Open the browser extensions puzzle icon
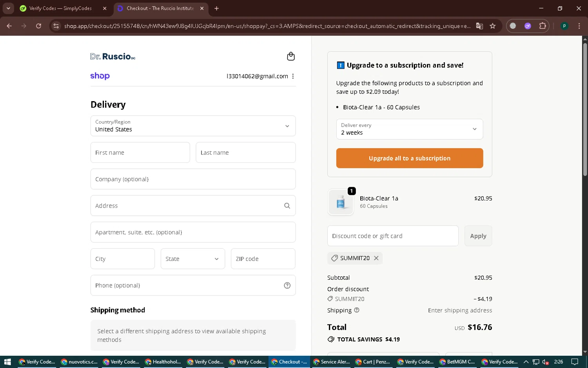The height and width of the screenshot is (368, 588). pos(543,26)
